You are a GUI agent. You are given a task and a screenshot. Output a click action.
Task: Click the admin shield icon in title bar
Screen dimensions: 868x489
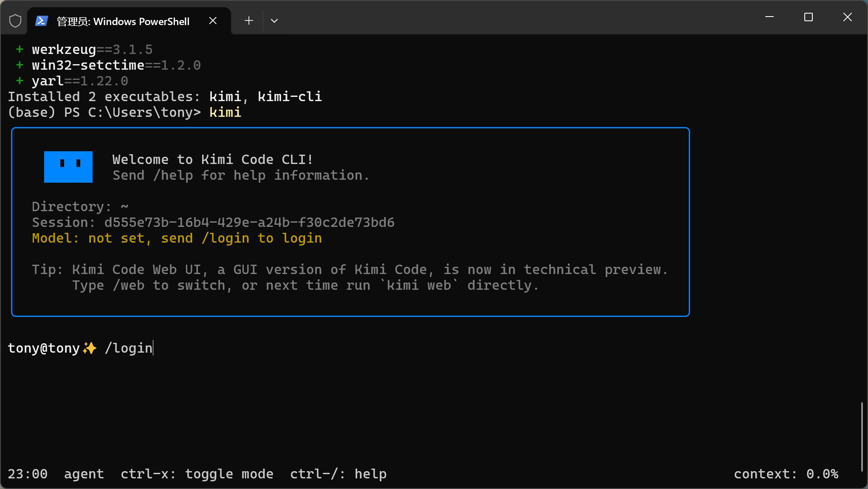pyautogui.click(x=15, y=21)
